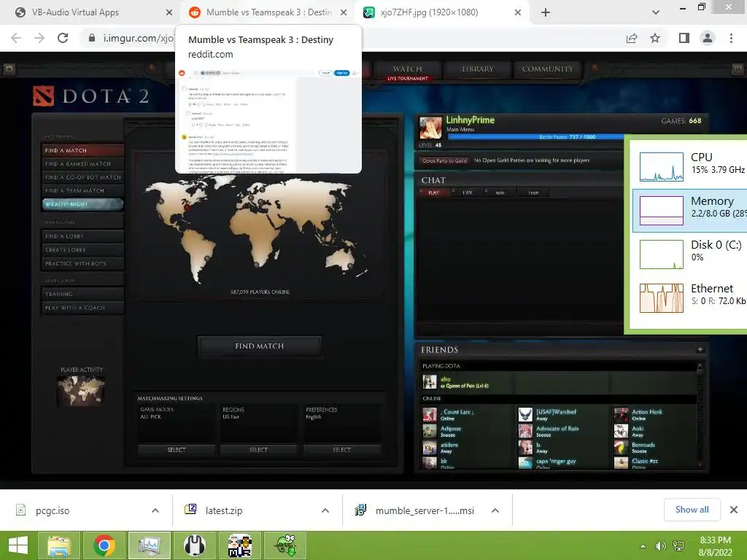Select Ethernet in Task Manager performance list
Screen dimensions: 747x560
(x=690, y=298)
